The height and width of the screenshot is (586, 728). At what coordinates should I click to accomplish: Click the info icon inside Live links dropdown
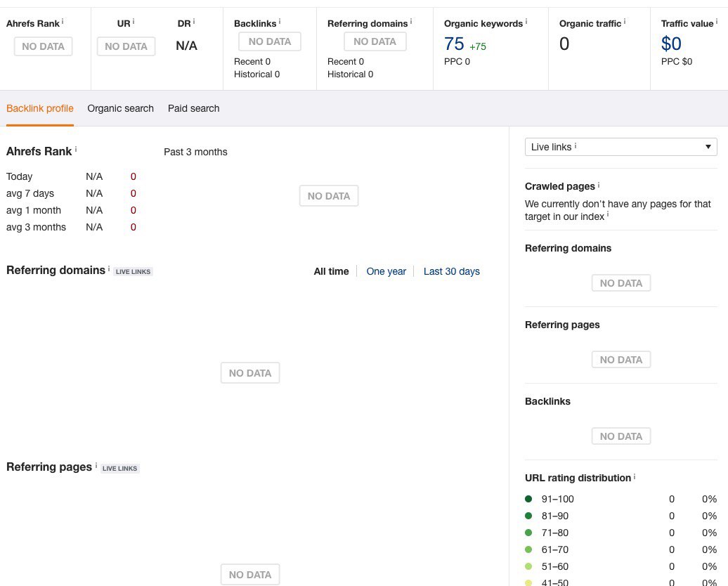[576, 145]
